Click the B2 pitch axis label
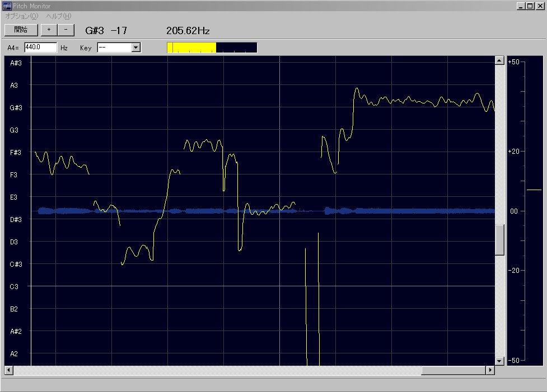This screenshot has width=547, height=392. pos(13,309)
